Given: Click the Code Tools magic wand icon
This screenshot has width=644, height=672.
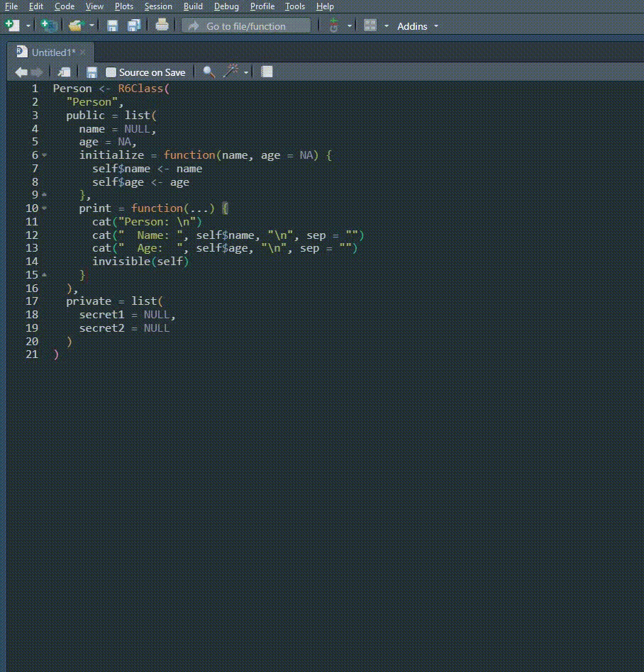Looking at the screenshot, I should pos(231,71).
